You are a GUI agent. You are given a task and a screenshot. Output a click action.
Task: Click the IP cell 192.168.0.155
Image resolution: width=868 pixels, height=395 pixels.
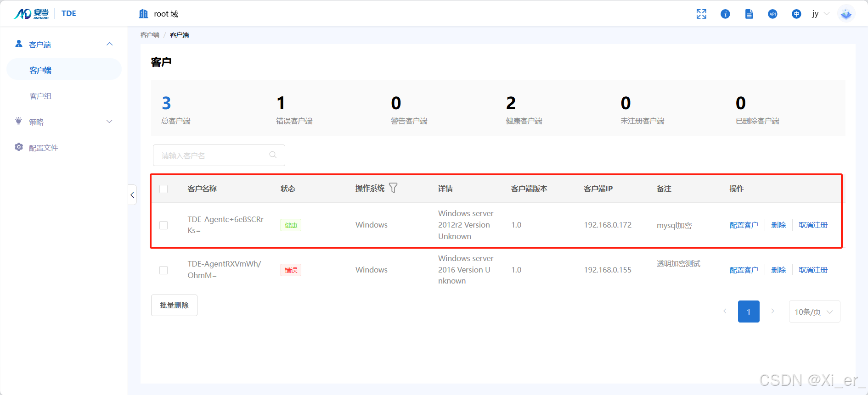(608, 270)
